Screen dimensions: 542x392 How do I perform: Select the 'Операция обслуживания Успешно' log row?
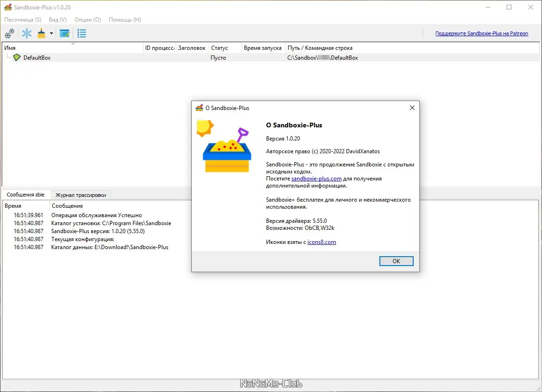(97, 215)
